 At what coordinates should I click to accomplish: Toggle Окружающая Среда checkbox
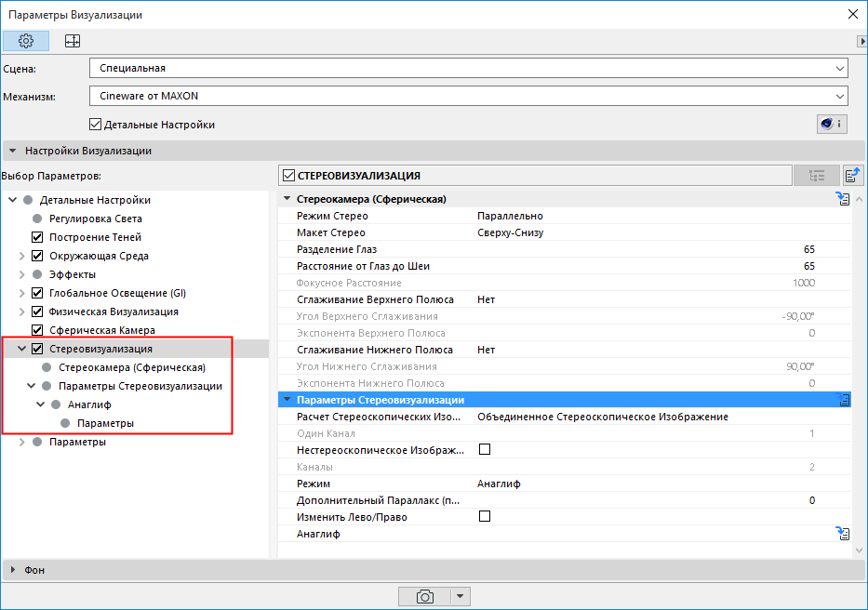(x=37, y=256)
